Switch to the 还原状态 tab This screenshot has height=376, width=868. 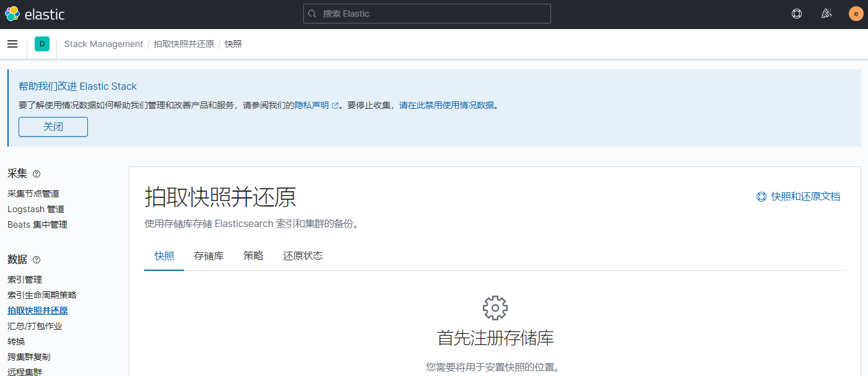coord(303,256)
